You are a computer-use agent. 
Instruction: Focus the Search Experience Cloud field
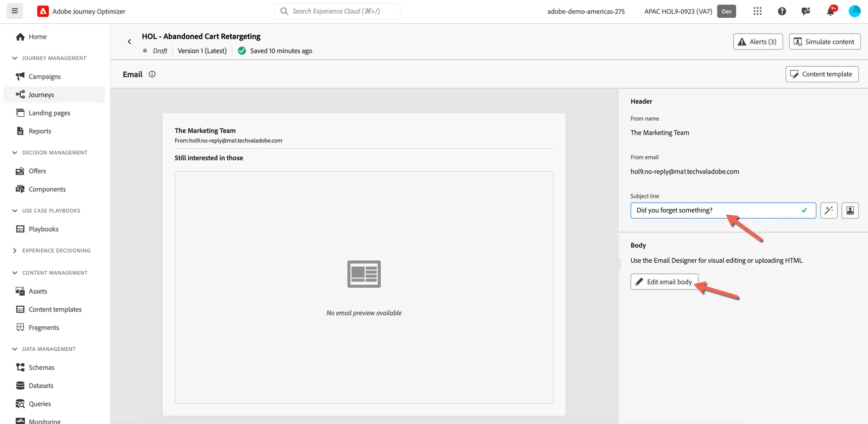(x=337, y=11)
